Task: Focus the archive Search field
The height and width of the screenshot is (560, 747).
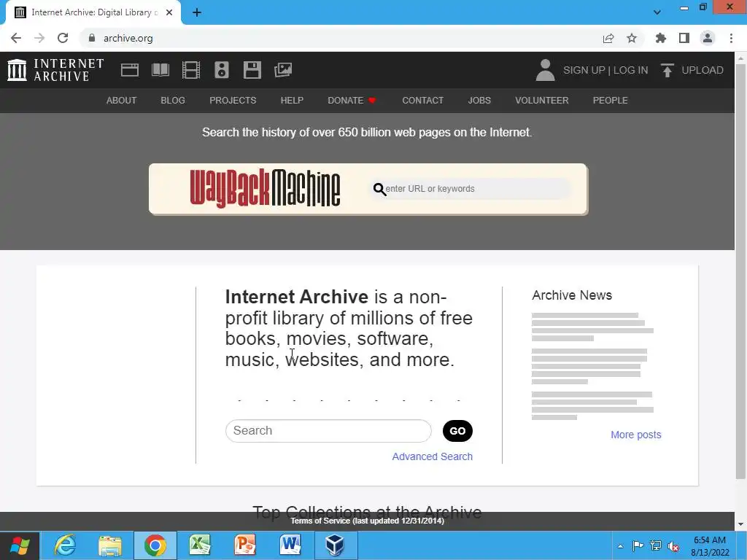Action: [328, 431]
